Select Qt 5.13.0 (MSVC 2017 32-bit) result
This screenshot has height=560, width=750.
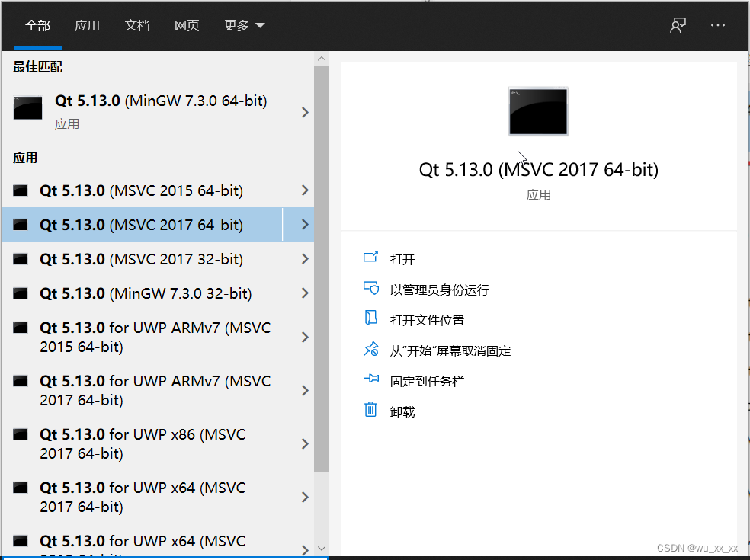[152, 259]
